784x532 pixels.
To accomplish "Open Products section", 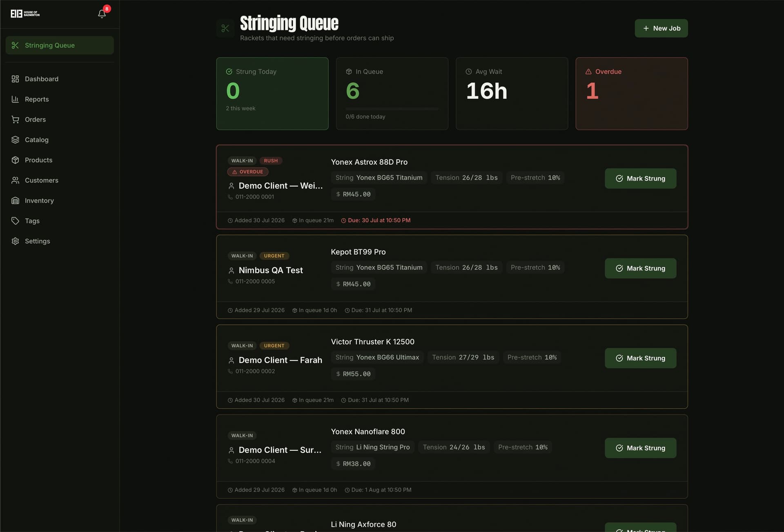I will tap(60, 160).
